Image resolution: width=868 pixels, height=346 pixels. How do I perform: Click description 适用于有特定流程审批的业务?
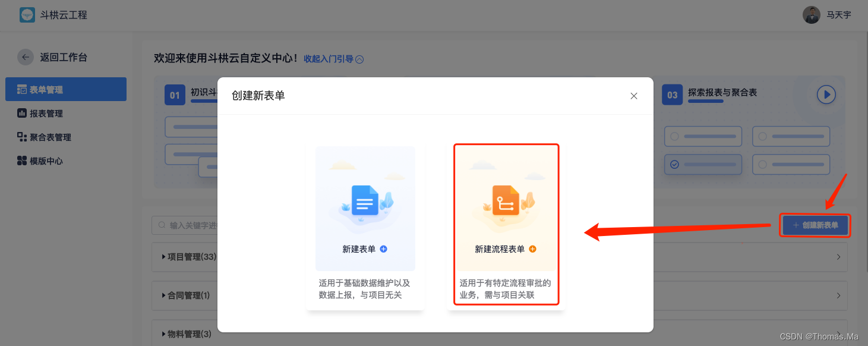506,288
